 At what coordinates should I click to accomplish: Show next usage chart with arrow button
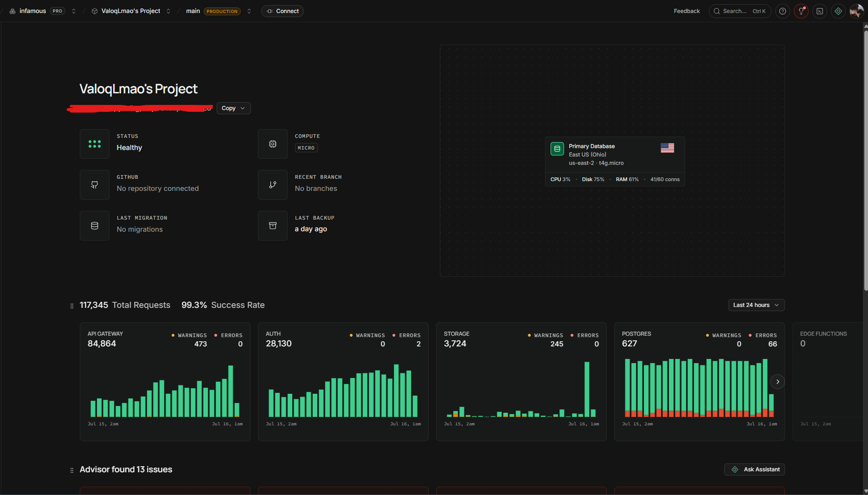(778, 382)
